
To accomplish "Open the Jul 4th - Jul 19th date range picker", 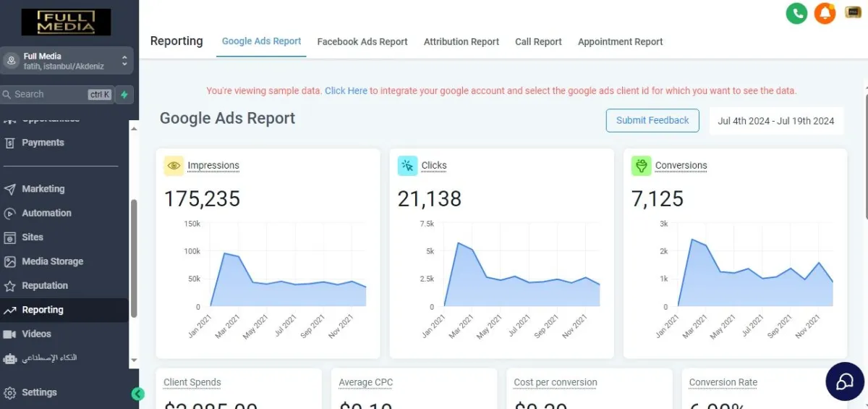I will point(776,121).
